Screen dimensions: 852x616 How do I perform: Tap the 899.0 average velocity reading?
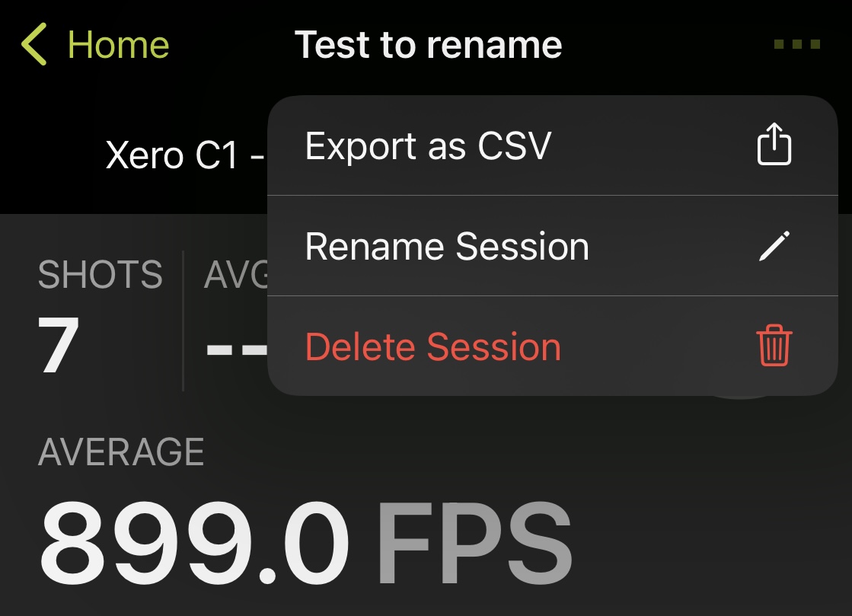pyautogui.click(x=194, y=543)
